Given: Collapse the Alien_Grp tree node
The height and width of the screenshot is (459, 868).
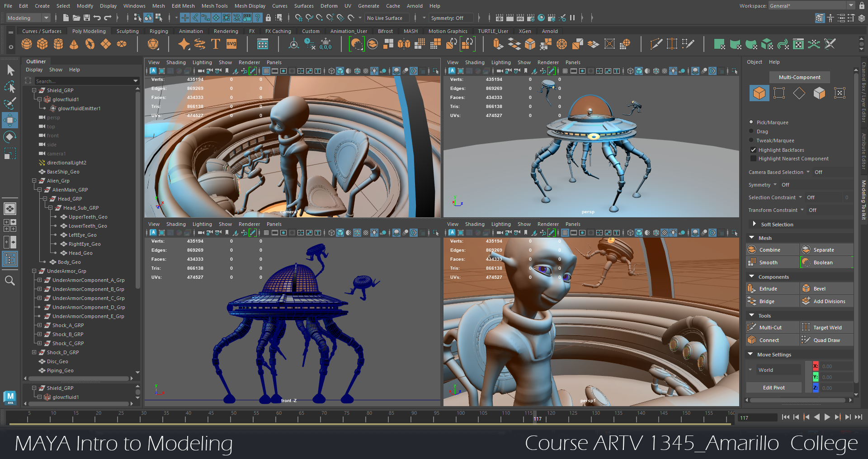Looking at the screenshot, I should pos(34,181).
